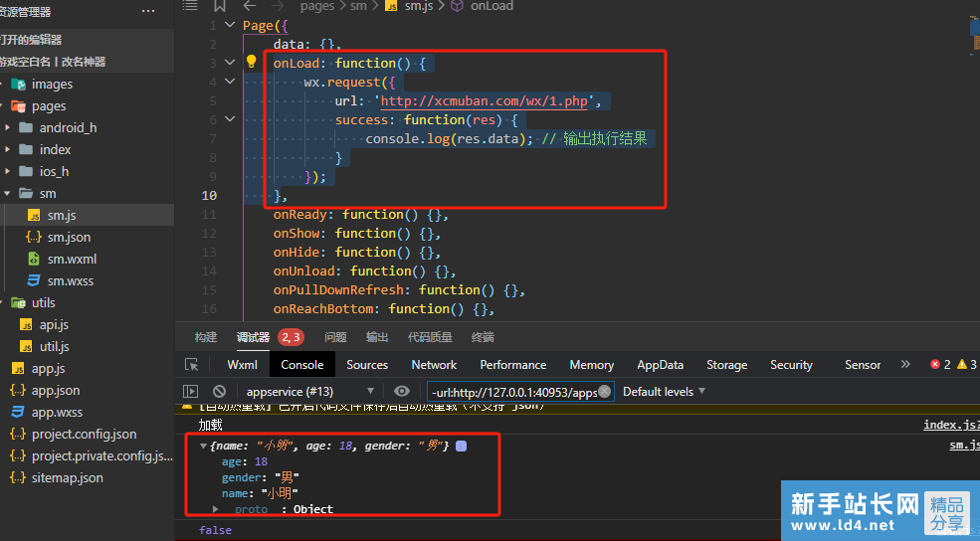Image resolution: width=980 pixels, height=541 pixels.
Task: Click the red error count indicator
Action: [x=940, y=364]
